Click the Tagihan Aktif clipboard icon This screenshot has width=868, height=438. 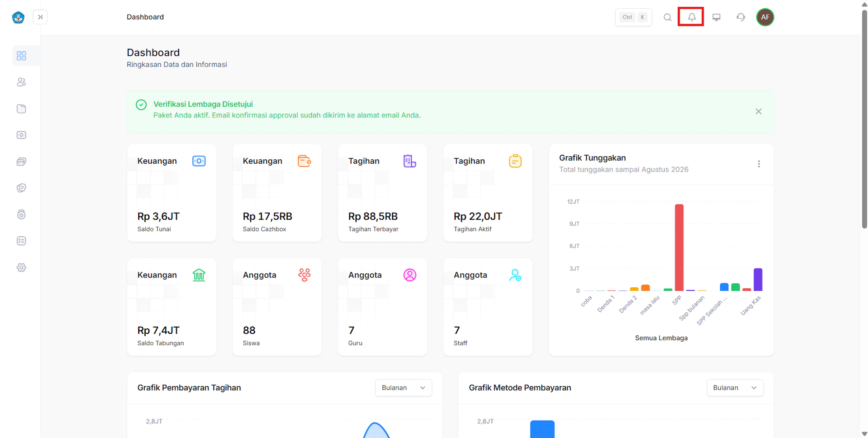515,161
